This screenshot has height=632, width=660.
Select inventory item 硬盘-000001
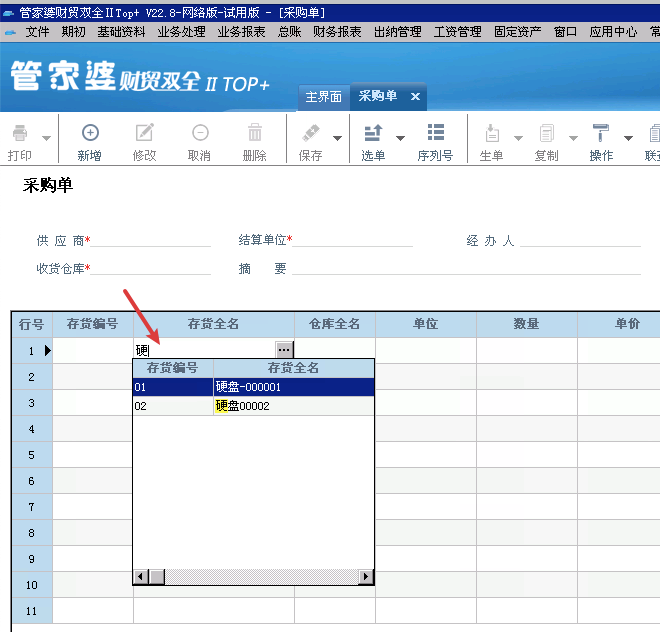click(293, 387)
